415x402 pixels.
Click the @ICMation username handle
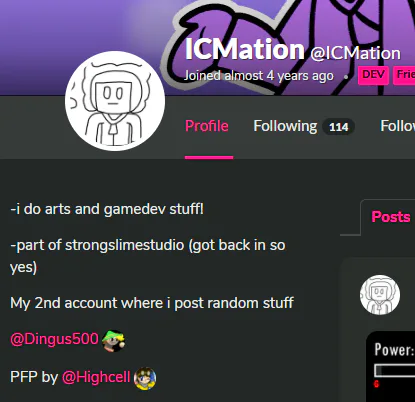(355, 53)
